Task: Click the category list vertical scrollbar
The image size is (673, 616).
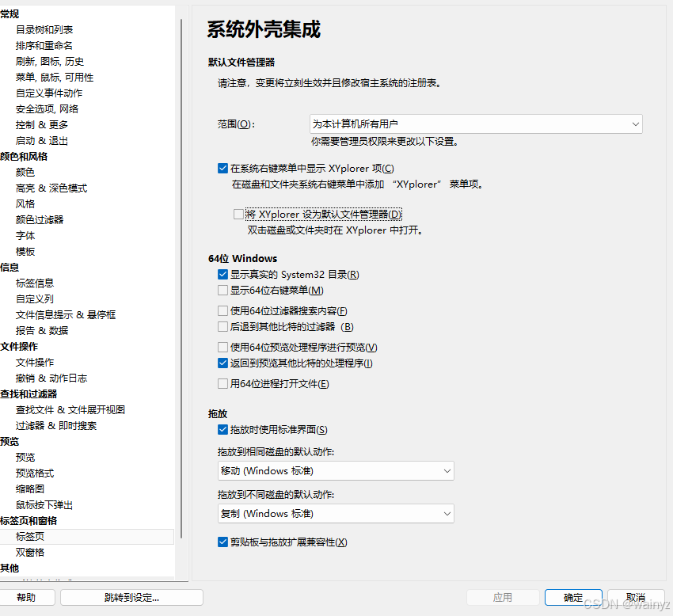Action: coord(181,278)
